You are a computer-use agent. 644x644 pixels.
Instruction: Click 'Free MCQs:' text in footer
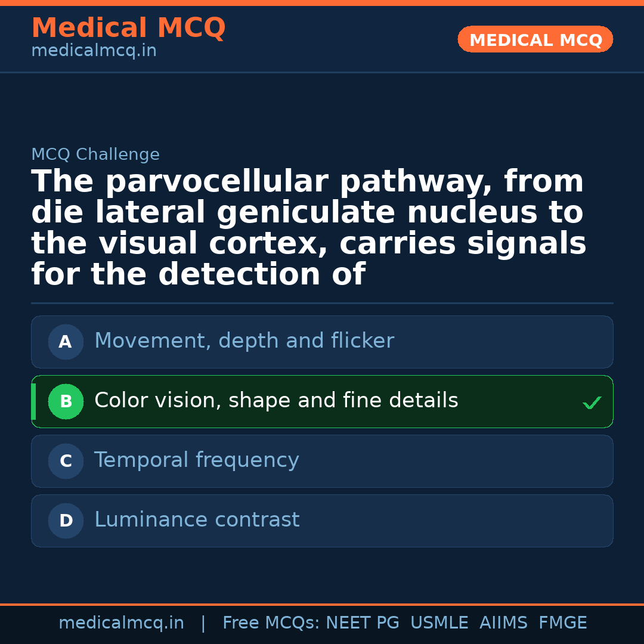tap(271, 623)
